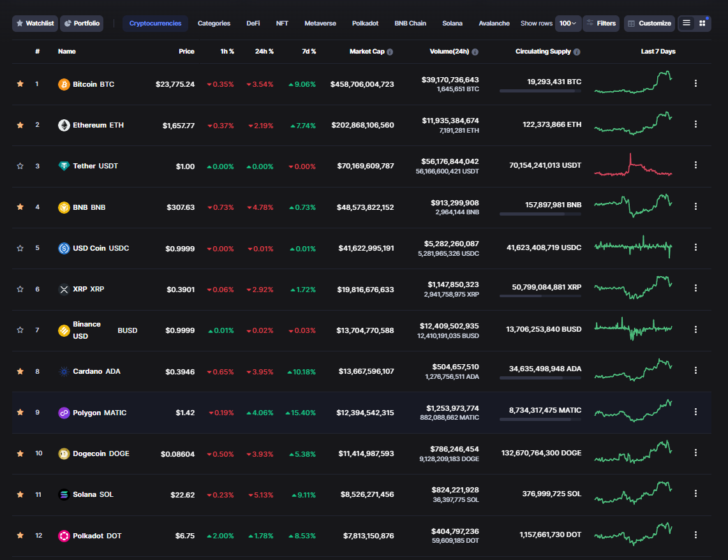
Task: Select the Cryptocurrencies tab
Action: (x=155, y=23)
